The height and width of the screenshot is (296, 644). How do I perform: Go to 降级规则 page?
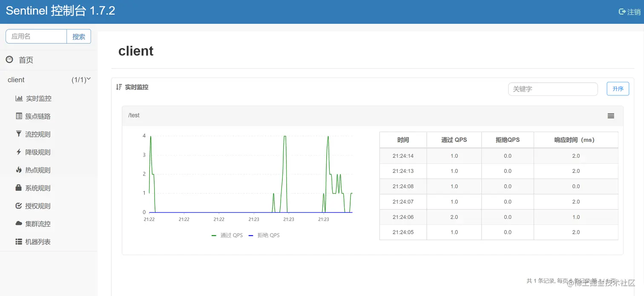[38, 152]
